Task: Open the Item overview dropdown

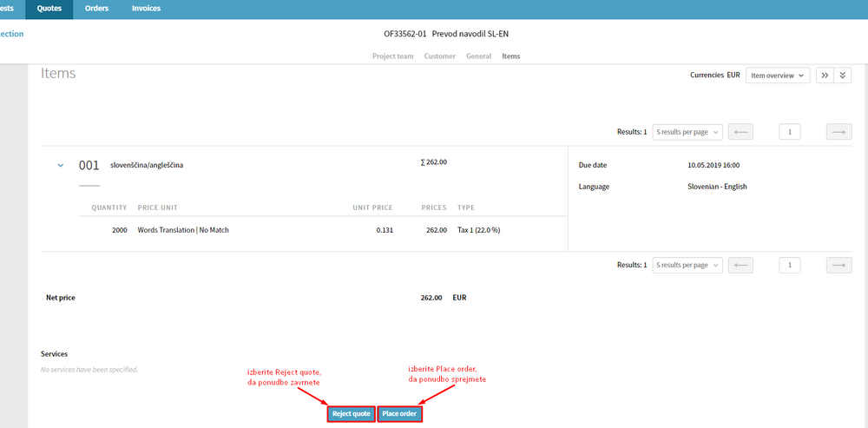Action: 778,76
